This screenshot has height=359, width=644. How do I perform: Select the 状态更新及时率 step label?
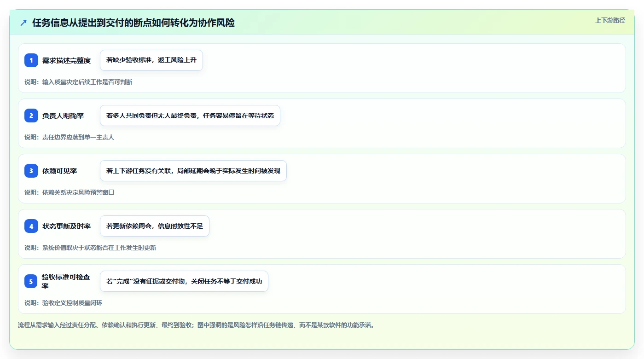click(x=66, y=226)
